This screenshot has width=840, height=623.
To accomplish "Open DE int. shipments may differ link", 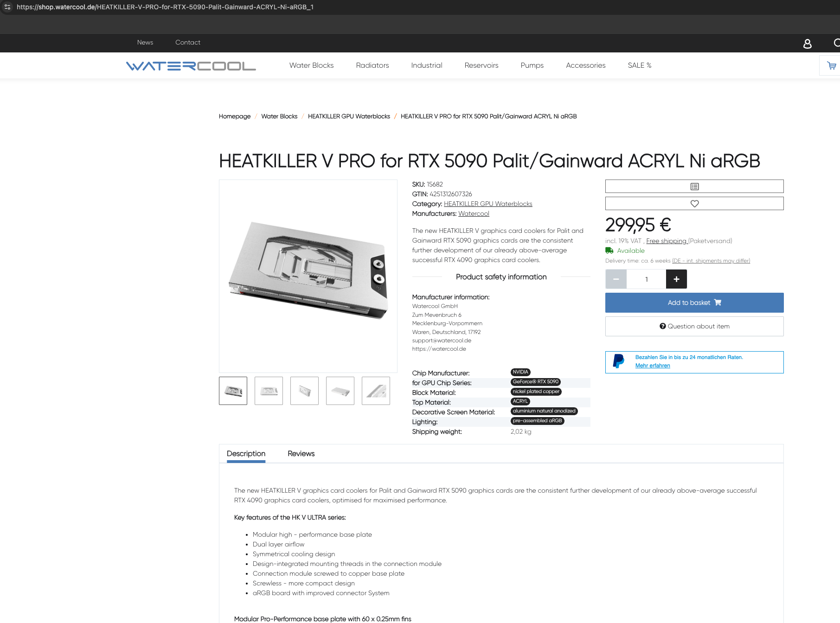I will (x=711, y=261).
